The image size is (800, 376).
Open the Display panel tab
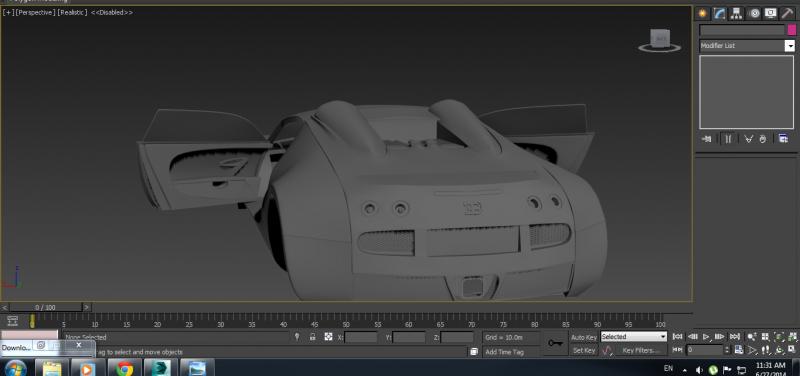pos(770,14)
